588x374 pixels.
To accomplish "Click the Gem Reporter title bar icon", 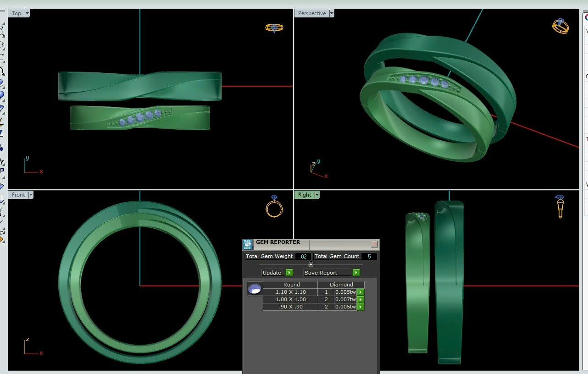I will point(248,244).
